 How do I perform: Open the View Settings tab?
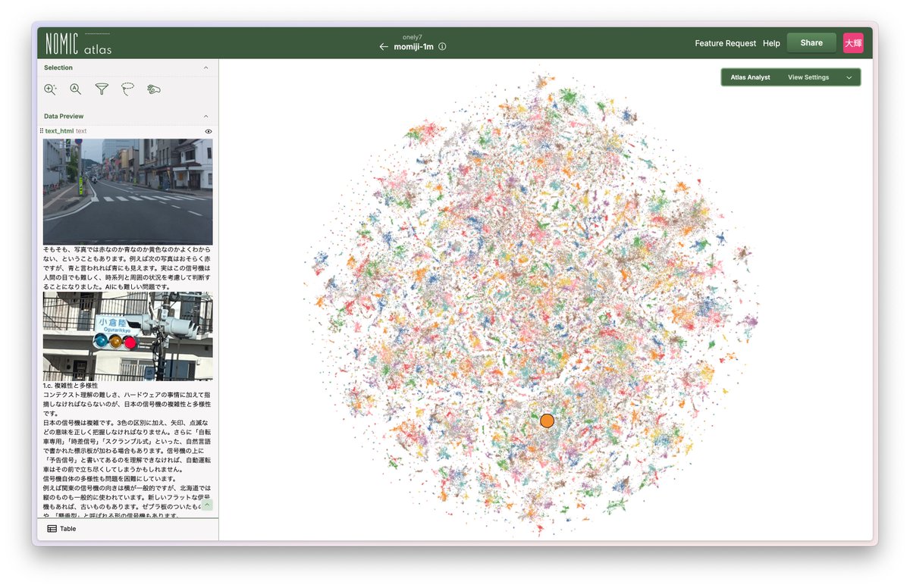808,77
